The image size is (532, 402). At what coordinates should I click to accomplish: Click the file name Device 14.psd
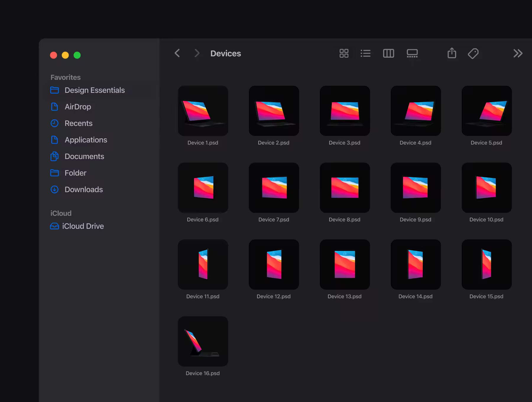416,296
